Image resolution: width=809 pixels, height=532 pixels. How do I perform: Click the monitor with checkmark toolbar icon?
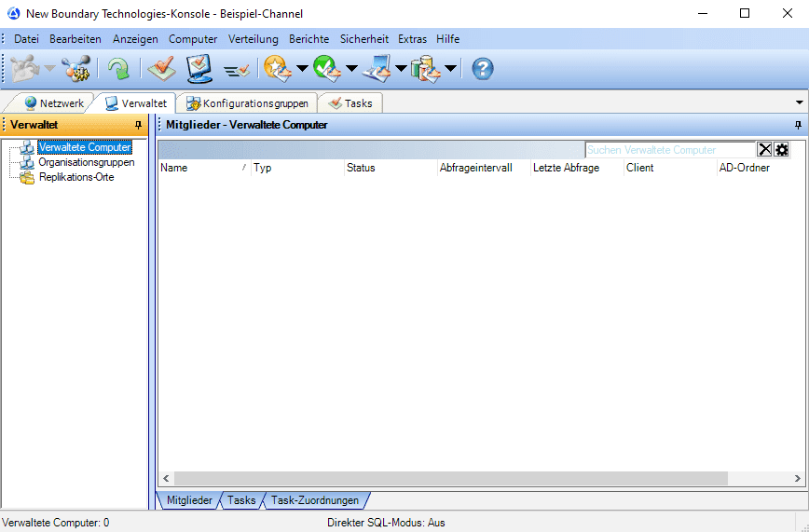point(199,68)
